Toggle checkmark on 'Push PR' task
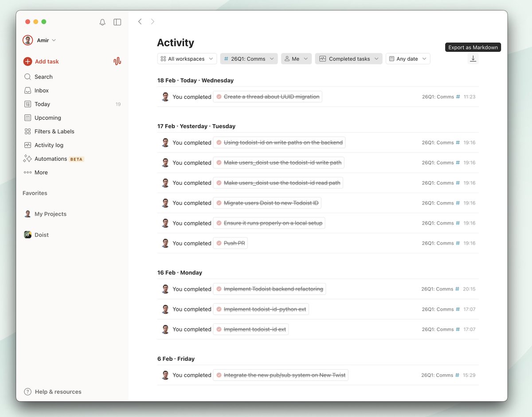Screen dimensions: 532x417 (219, 243)
